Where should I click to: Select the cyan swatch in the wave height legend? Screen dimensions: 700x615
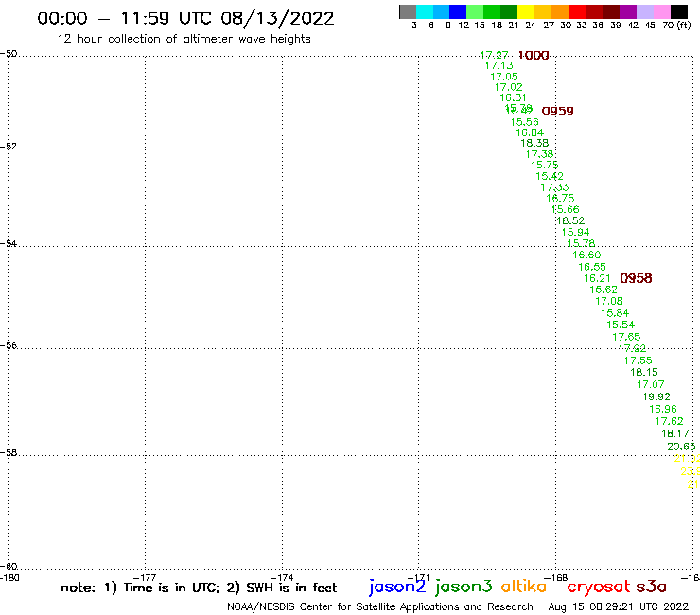click(425, 11)
